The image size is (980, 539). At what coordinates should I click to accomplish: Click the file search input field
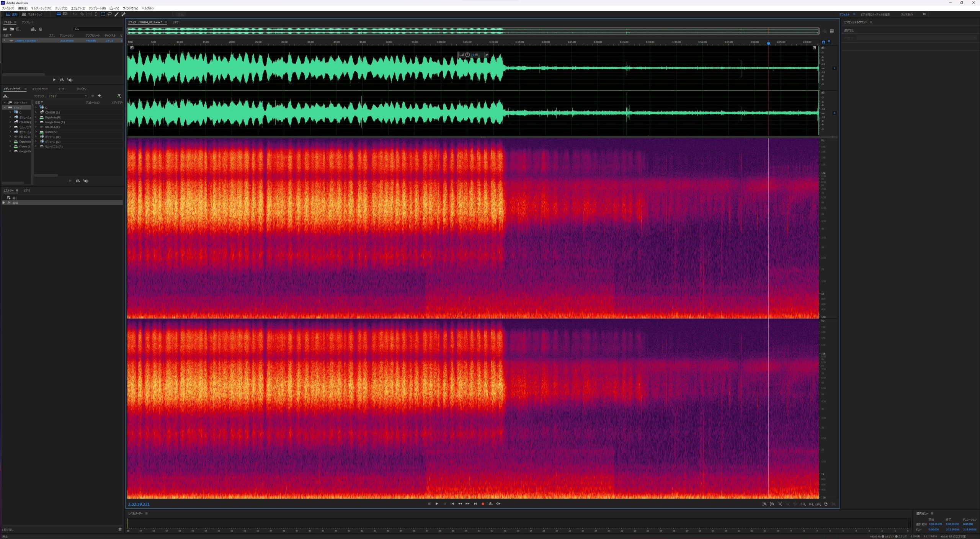pyautogui.click(x=100, y=29)
